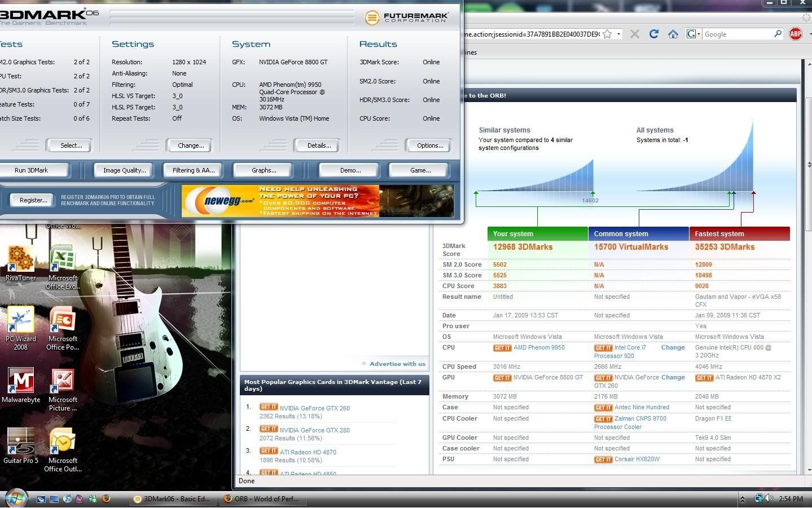Click the Change link next to Intel Core i7
812x508 pixels.
tap(673, 348)
